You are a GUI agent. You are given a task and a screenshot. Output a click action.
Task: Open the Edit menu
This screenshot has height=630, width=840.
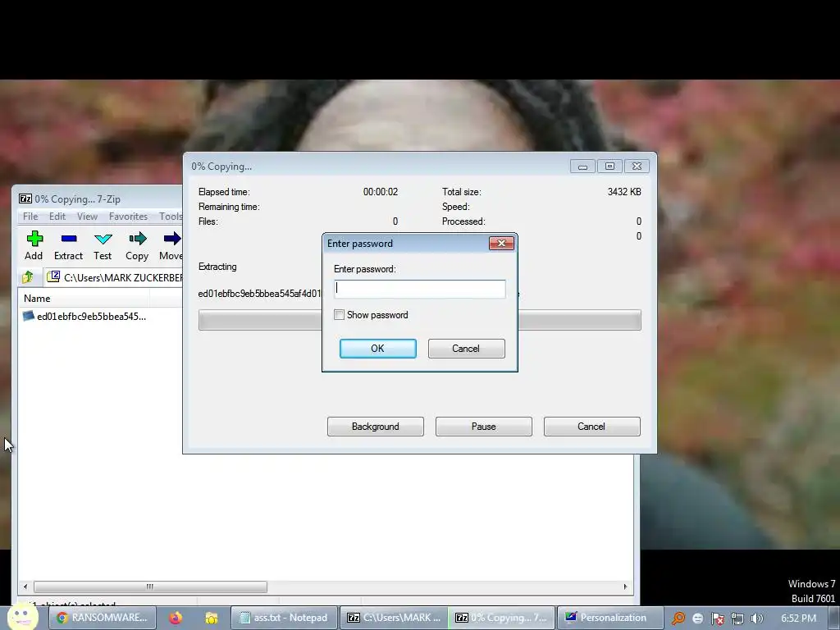click(57, 217)
